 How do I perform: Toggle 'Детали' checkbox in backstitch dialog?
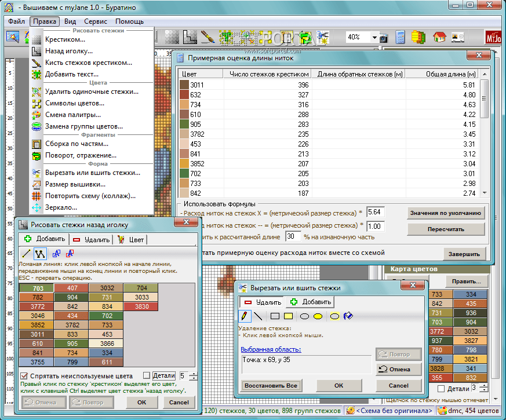pos(147,375)
